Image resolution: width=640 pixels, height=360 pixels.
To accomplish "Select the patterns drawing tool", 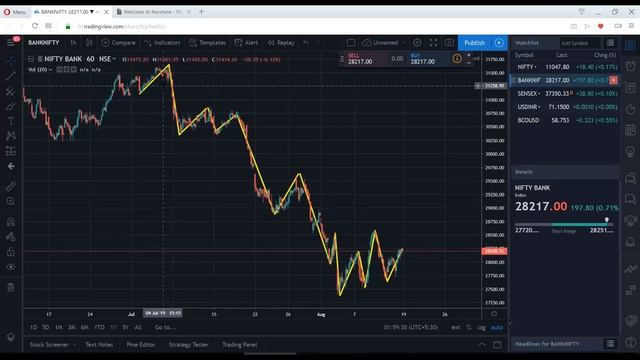I will click(11, 136).
